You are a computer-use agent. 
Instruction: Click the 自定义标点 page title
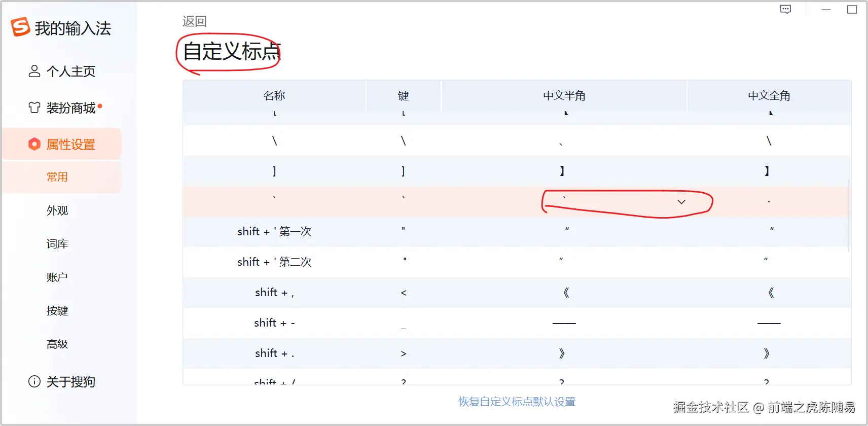[232, 51]
